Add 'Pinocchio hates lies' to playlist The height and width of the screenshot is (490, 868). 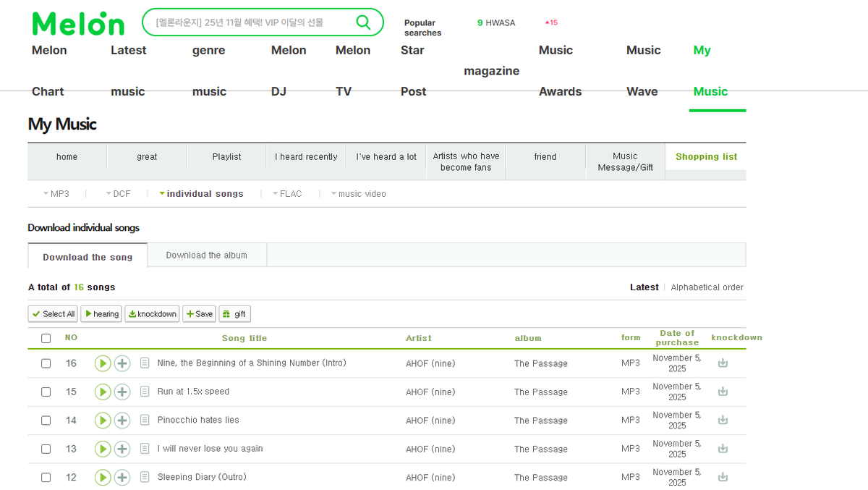[x=122, y=421]
